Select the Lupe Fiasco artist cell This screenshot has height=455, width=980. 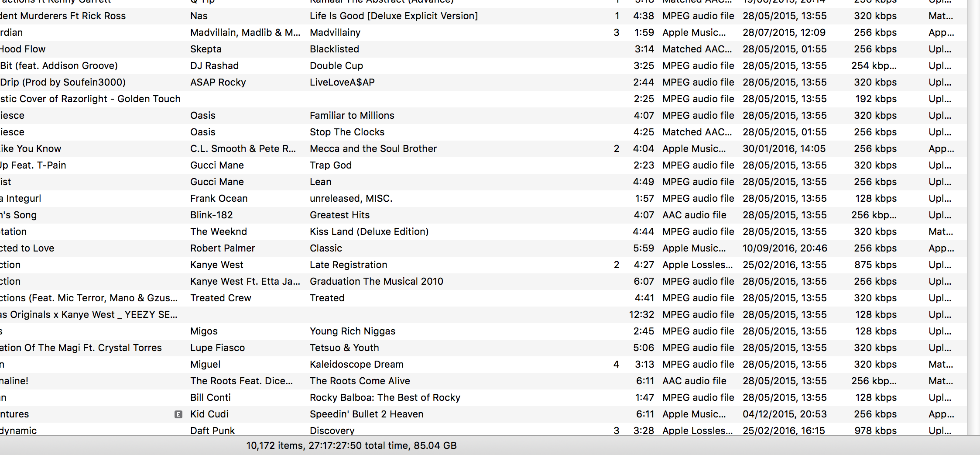pyautogui.click(x=218, y=348)
